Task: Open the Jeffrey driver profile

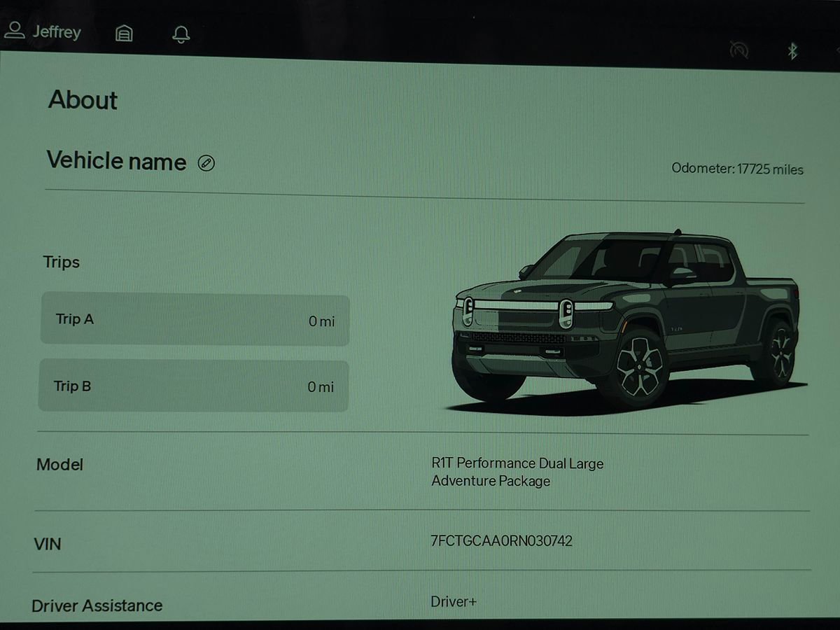Action: click(42, 31)
